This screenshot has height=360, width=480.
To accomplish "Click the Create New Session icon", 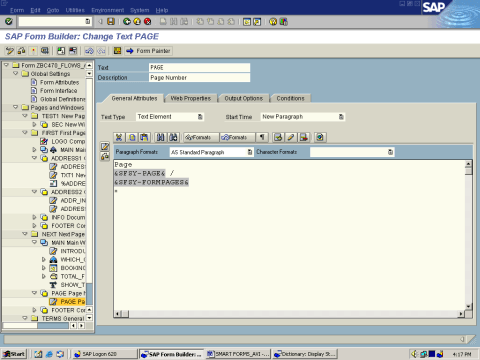I will point(247,22).
